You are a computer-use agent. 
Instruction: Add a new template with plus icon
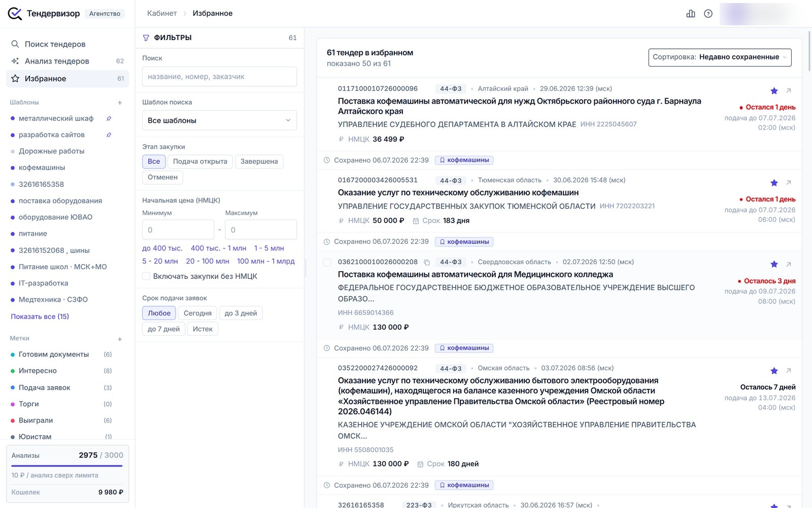coord(120,103)
